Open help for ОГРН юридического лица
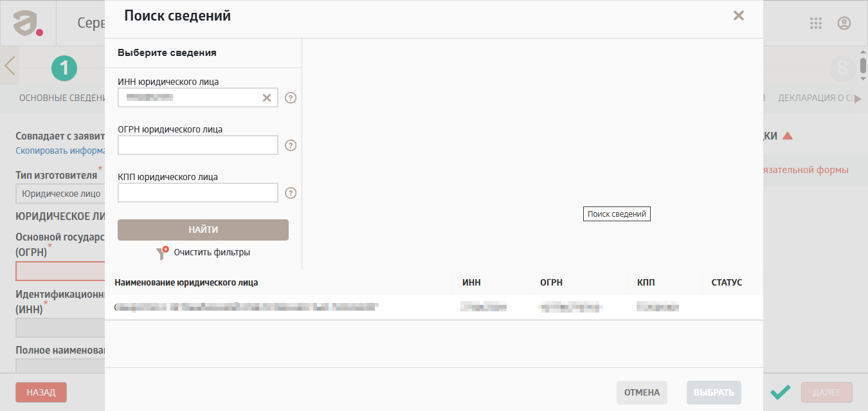868x411 pixels. [x=291, y=145]
